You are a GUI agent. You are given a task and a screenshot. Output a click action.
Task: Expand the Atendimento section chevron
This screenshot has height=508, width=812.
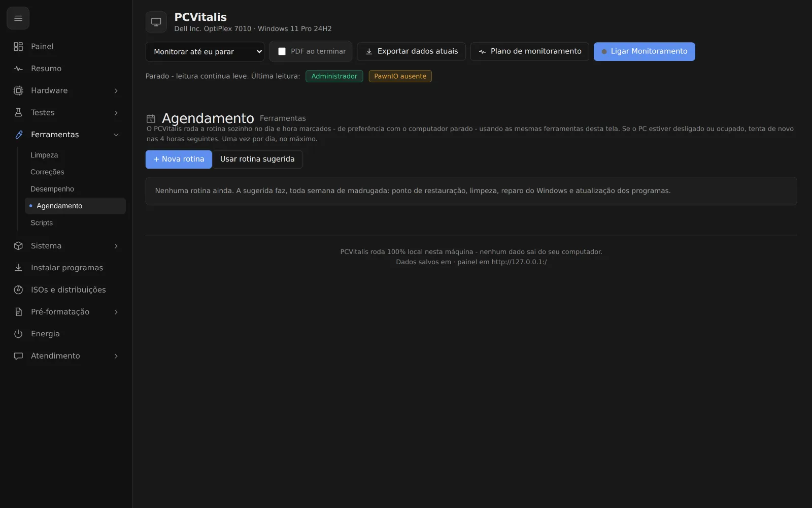coord(116,356)
